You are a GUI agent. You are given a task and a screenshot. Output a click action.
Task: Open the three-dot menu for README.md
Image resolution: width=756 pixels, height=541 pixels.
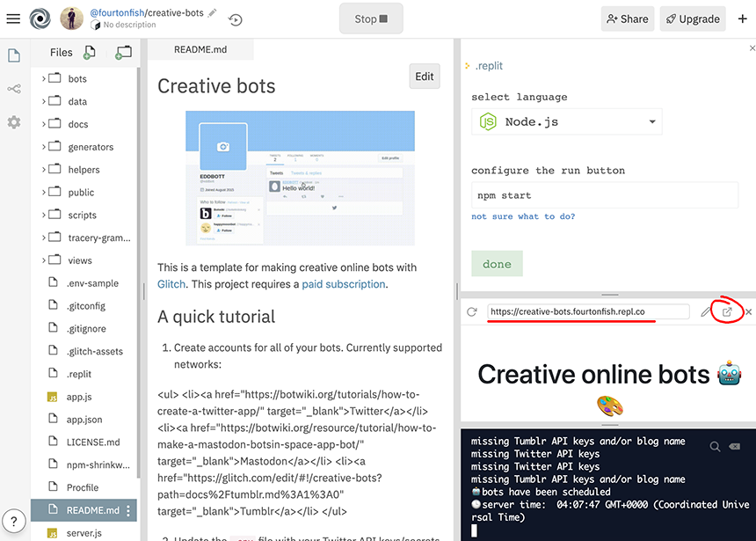[x=128, y=510]
